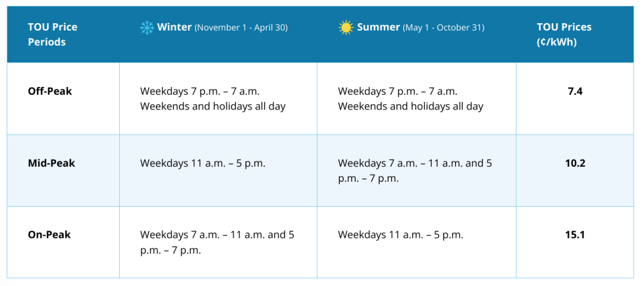The image size is (644, 286).
Task: Click the Summer date range May 1 - October 31
Action: 444,28
